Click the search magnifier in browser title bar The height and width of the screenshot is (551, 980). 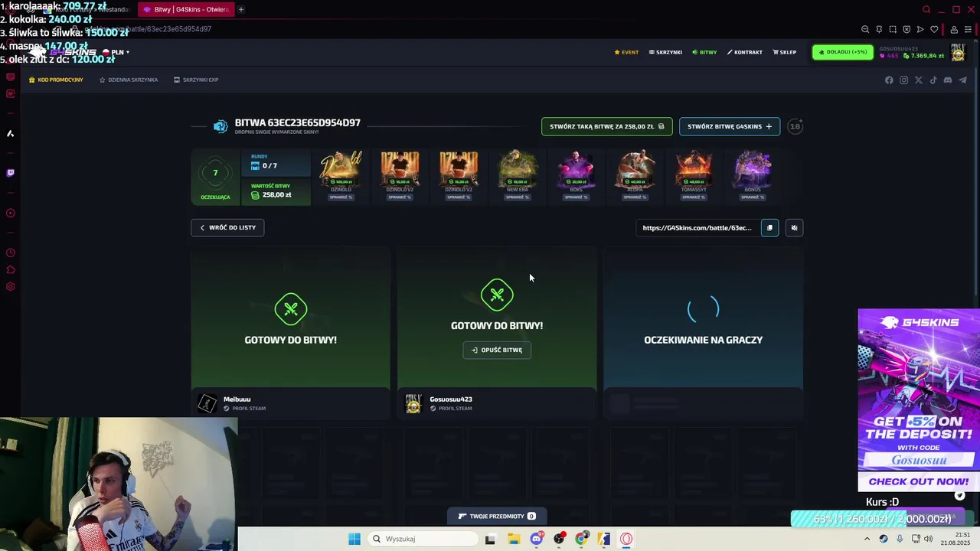tap(926, 9)
